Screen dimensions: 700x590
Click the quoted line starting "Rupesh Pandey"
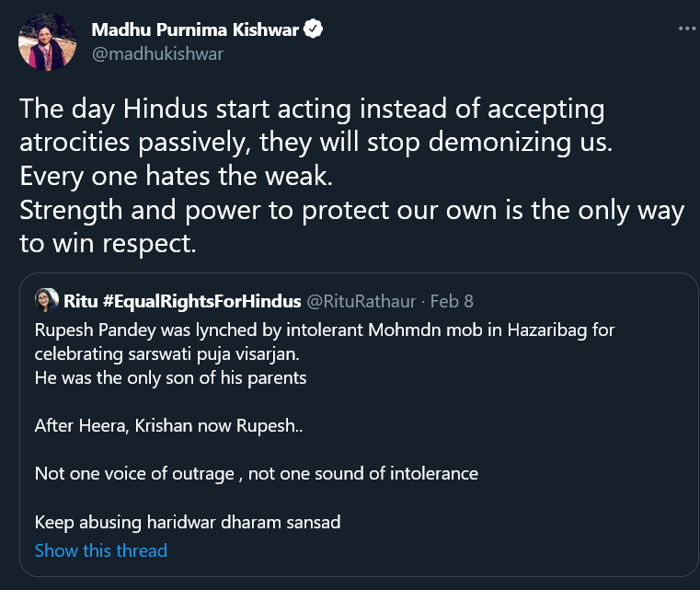click(x=325, y=330)
